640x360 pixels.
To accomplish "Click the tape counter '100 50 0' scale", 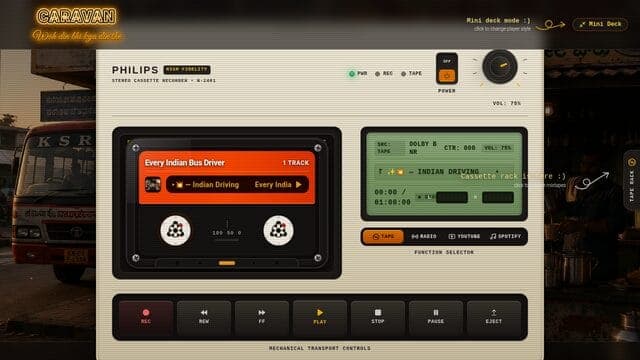I will [x=227, y=233].
